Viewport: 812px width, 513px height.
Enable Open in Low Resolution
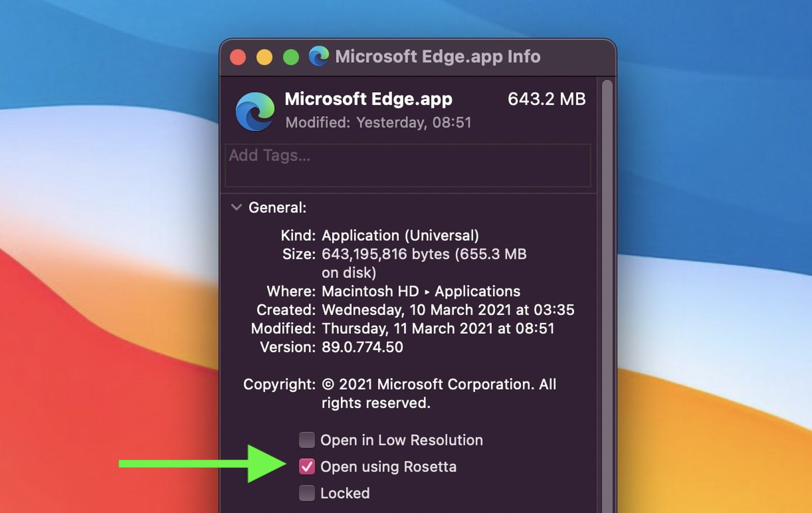pyautogui.click(x=307, y=440)
